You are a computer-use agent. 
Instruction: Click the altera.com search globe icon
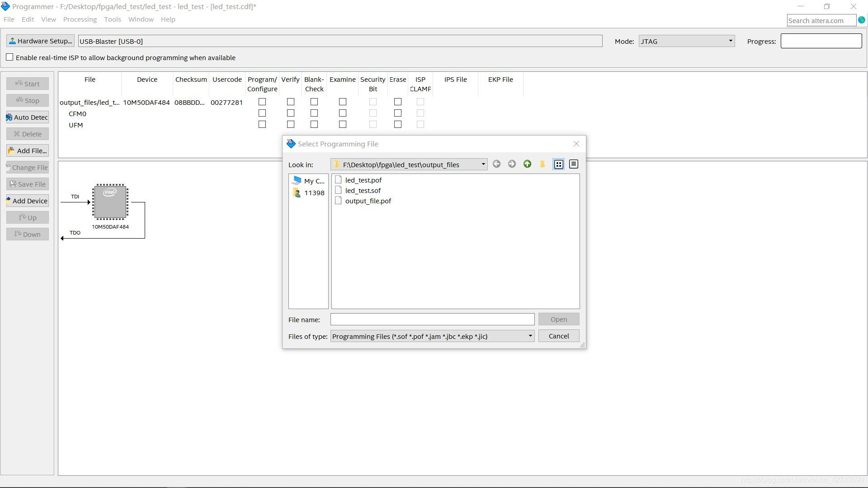pos(862,20)
